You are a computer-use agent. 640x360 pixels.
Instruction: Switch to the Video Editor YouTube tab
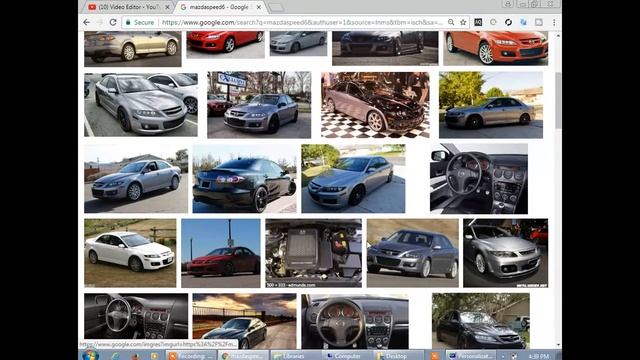(129, 7)
